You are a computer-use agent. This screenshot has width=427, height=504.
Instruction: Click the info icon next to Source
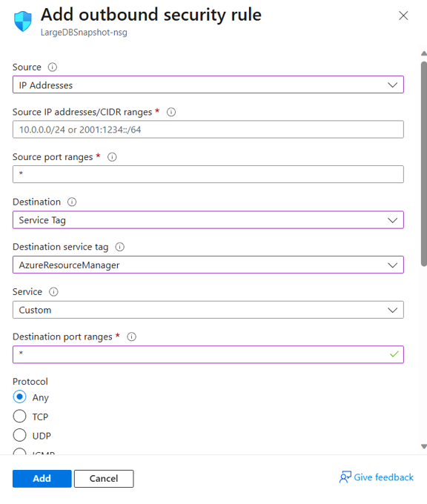pos(53,67)
